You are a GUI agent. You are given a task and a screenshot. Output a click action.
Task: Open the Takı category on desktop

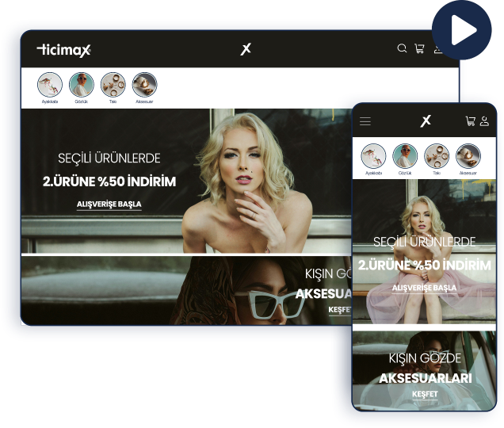(x=113, y=84)
